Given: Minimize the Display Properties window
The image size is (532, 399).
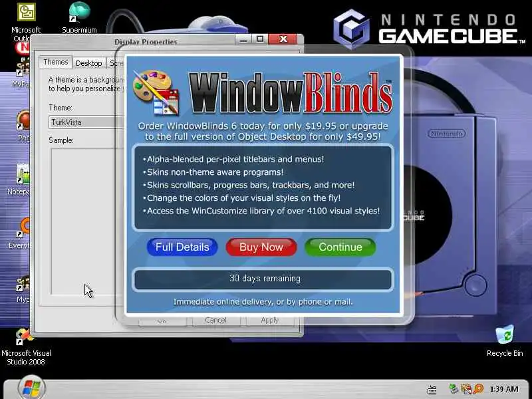Looking at the screenshot, I should tap(243, 39).
